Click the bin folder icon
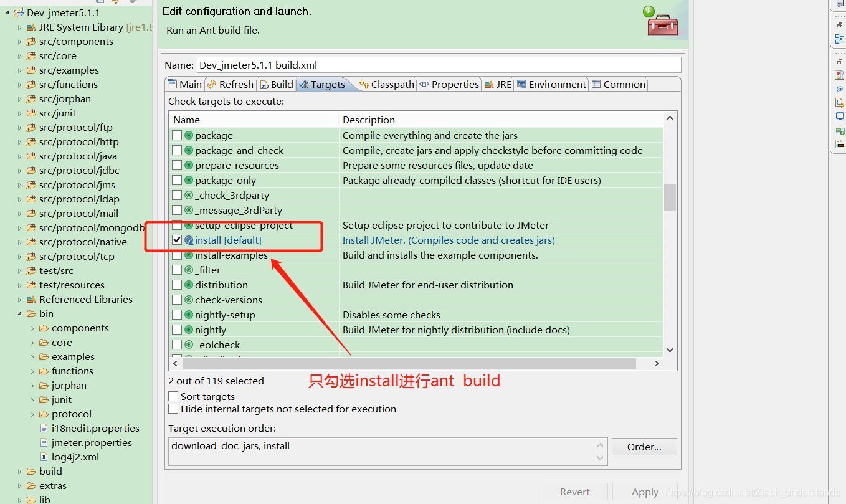 click(31, 314)
